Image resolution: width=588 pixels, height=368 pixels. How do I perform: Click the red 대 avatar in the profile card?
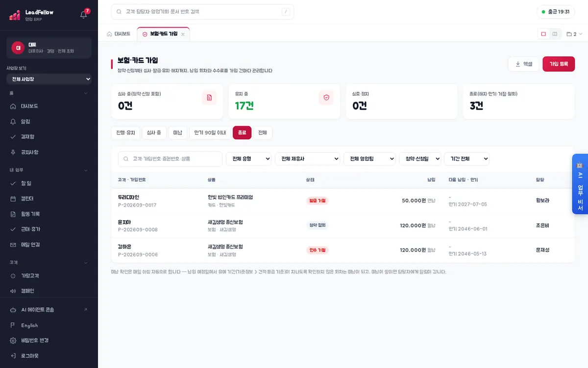point(18,48)
